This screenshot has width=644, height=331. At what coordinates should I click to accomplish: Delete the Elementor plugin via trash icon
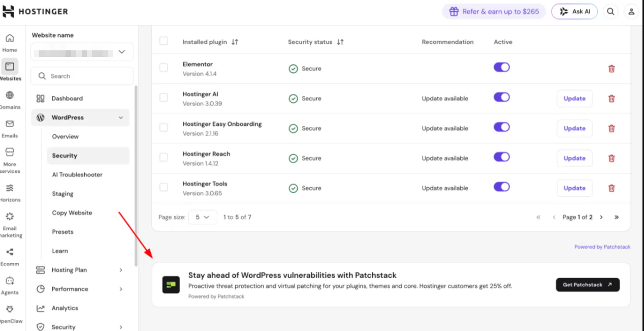[x=611, y=69]
